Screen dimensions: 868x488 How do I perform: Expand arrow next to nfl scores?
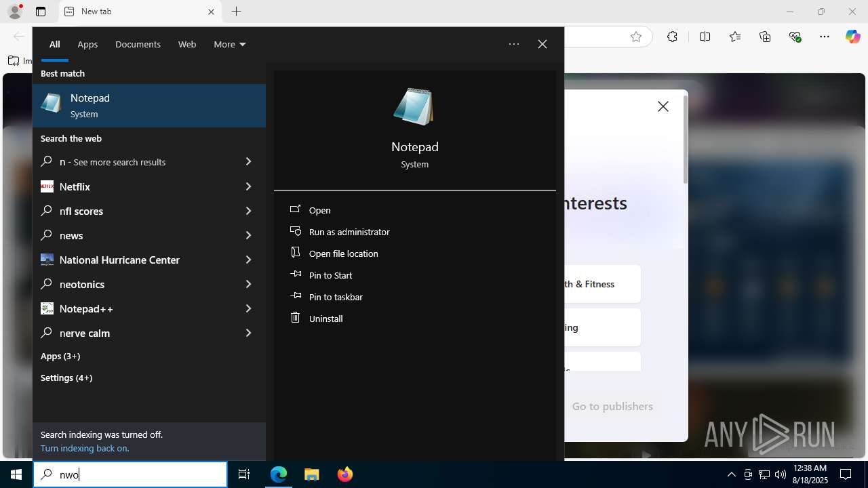(248, 211)
